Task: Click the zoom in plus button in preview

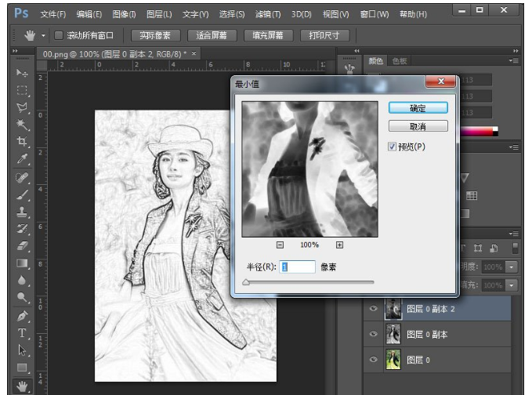Action: (340, 245)
